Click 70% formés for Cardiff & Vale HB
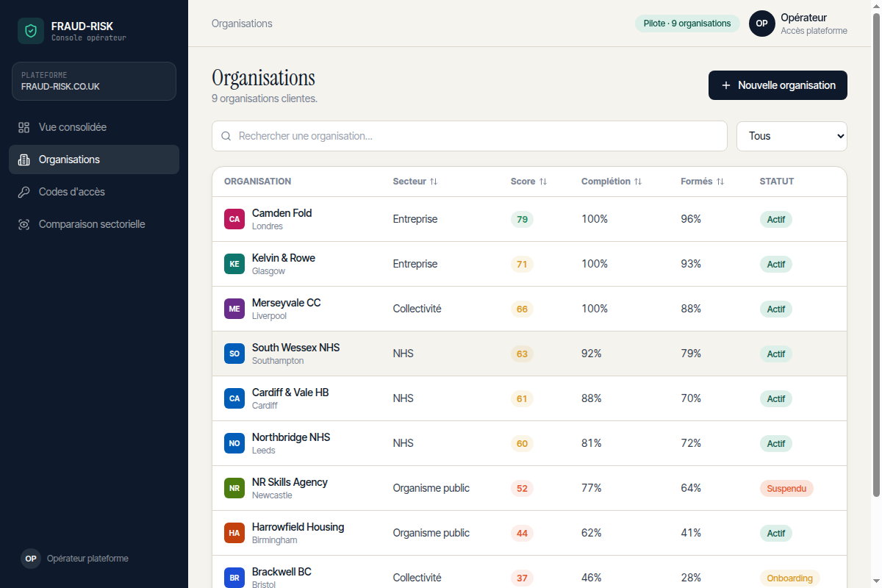This screenshot has width=882, height=588. click(x=691, y=398)
